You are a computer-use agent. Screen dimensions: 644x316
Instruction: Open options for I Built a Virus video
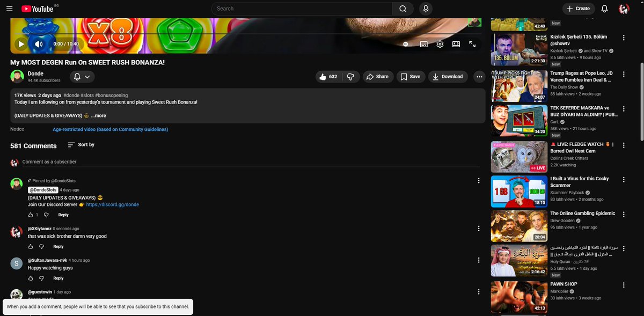click(624, 179)
